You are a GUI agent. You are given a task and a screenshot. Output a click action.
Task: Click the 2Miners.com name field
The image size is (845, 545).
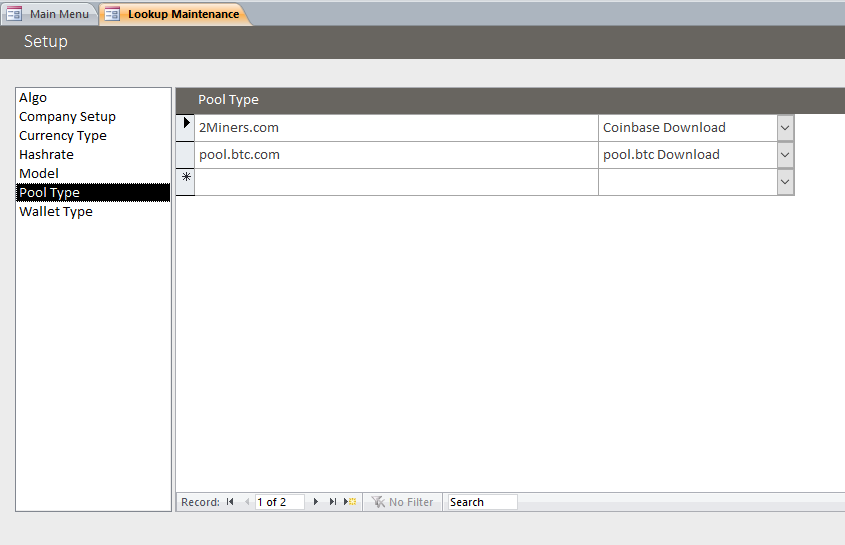pos(396,128)
